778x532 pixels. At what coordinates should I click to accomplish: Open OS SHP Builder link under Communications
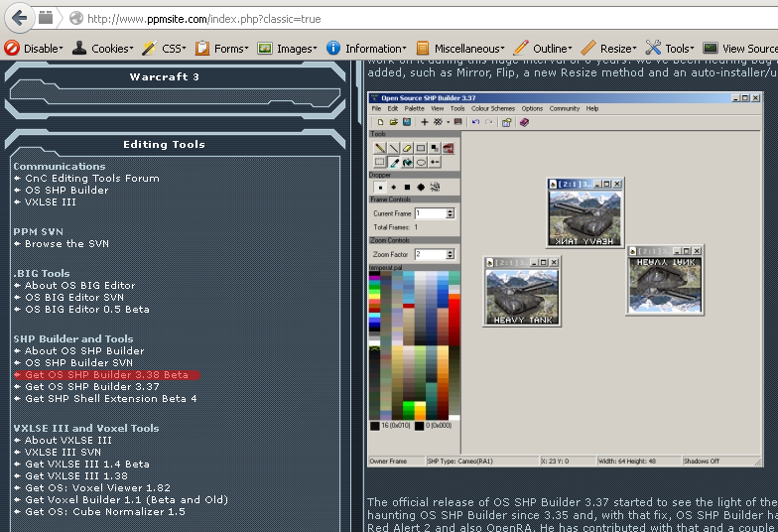click(66, 191)
